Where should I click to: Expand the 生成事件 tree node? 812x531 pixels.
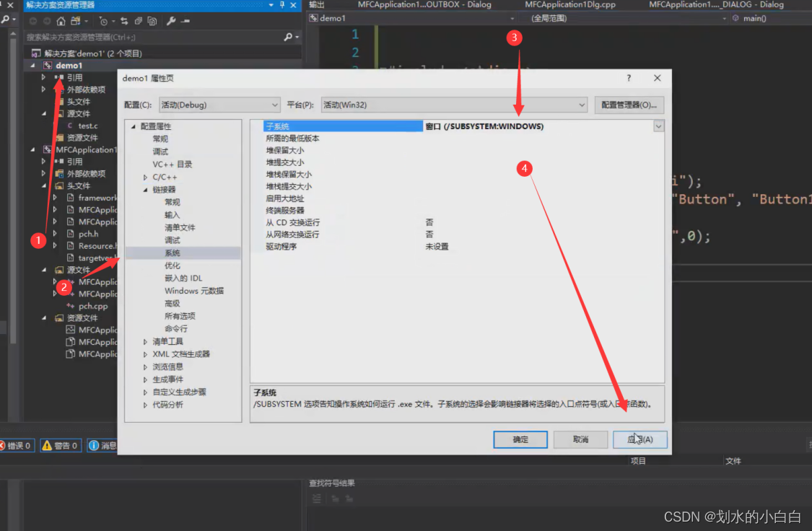(146, 379)
